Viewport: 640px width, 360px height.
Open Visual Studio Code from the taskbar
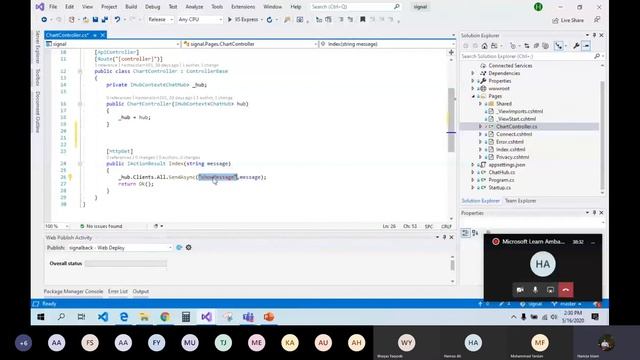click(x=103, y=317)
